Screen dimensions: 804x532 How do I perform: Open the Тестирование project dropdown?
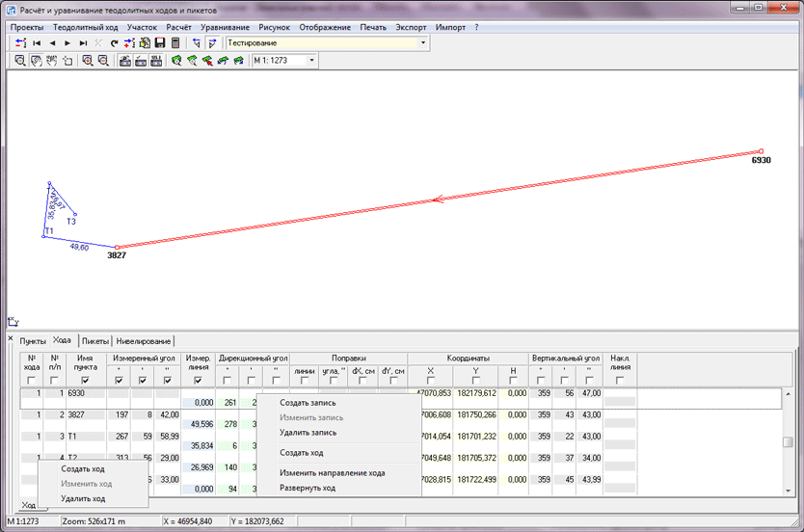point(423,43)
